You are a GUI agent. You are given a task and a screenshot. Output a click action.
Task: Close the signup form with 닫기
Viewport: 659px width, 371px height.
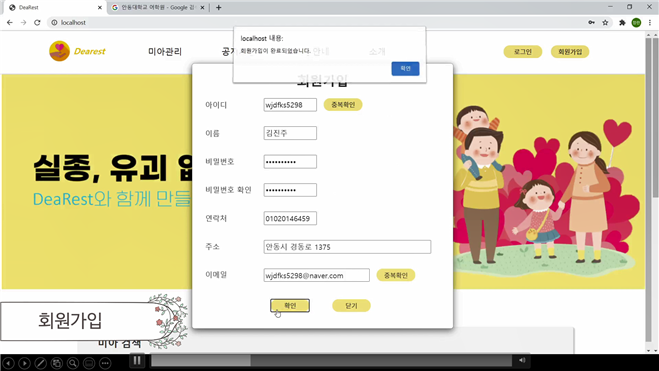[351, 305]
